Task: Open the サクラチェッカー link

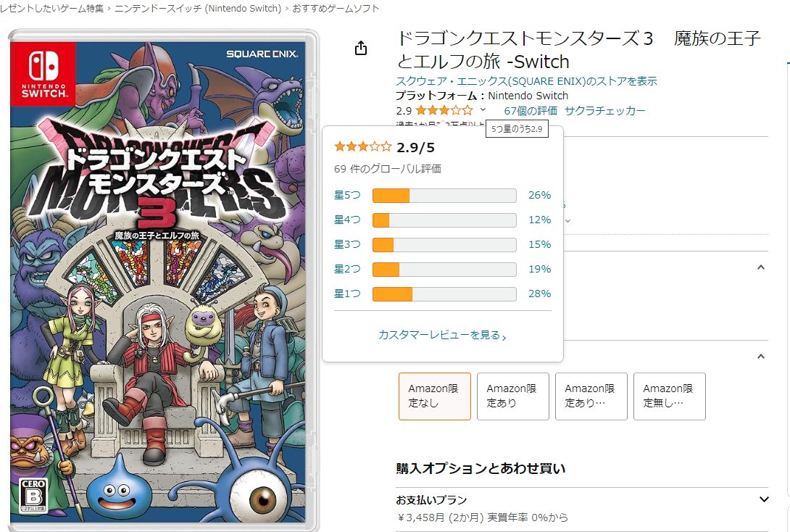Action: (604, 111)
